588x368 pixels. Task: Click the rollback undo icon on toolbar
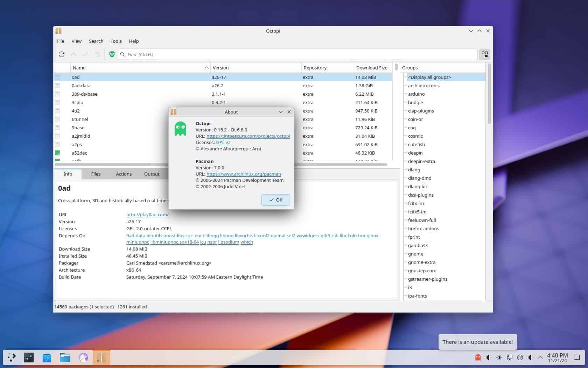click(x=97, y=54)
